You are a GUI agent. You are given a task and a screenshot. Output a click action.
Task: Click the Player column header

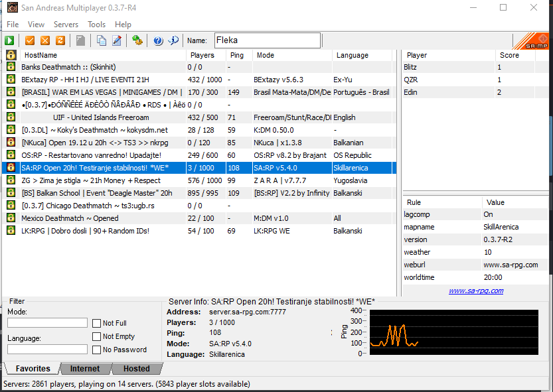(449, 55)
